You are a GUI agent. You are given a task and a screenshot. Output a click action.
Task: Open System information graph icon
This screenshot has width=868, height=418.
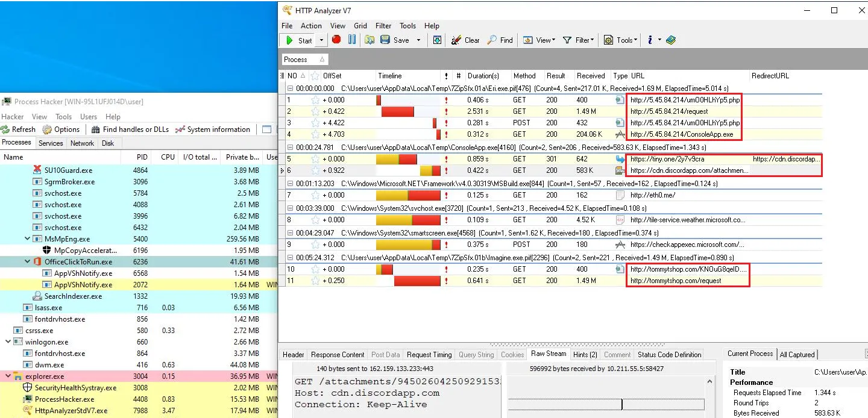pyautogui.click(x=180, y=129)
